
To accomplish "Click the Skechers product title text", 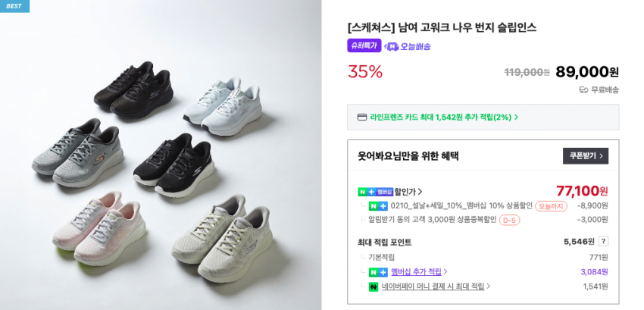I will point(442,27).
